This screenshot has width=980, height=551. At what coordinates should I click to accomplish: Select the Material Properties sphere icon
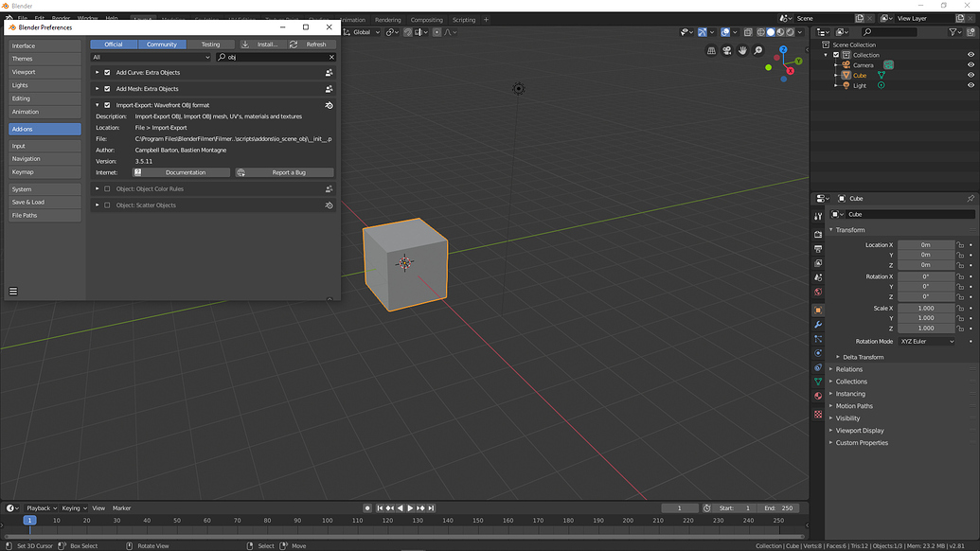818,392
